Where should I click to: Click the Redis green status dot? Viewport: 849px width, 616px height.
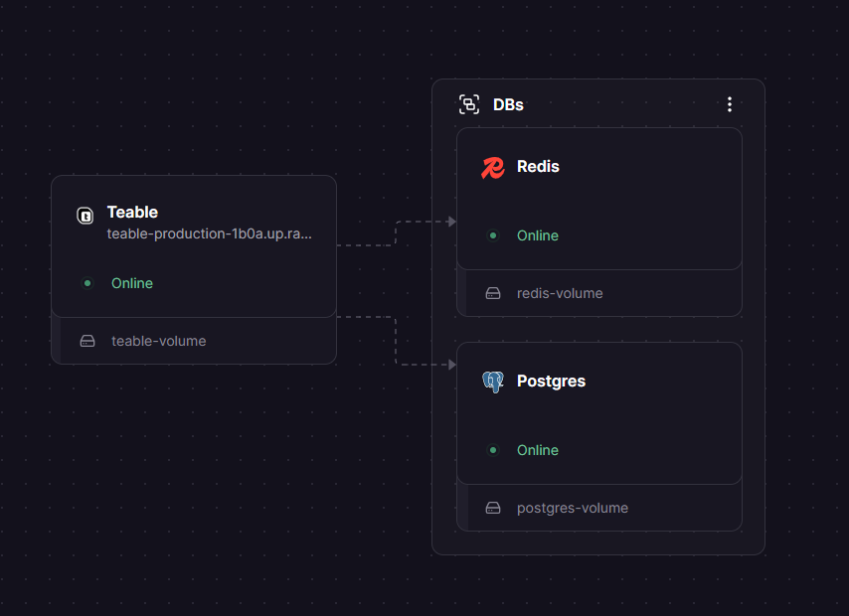(493, 235)
